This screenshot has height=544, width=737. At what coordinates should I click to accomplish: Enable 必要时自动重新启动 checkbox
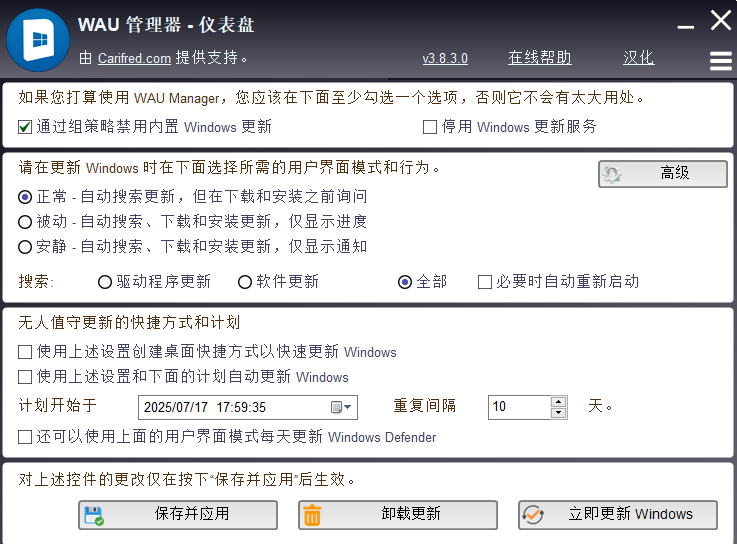click(x=485, y=282)
